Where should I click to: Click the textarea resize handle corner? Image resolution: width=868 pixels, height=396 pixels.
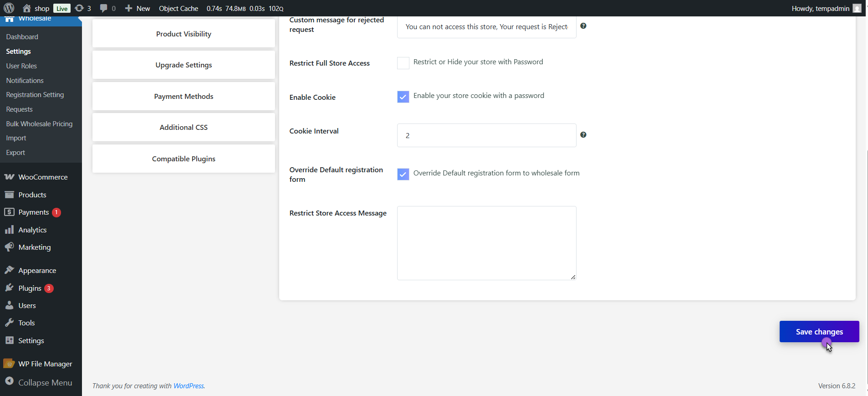(x=573, y=277)
